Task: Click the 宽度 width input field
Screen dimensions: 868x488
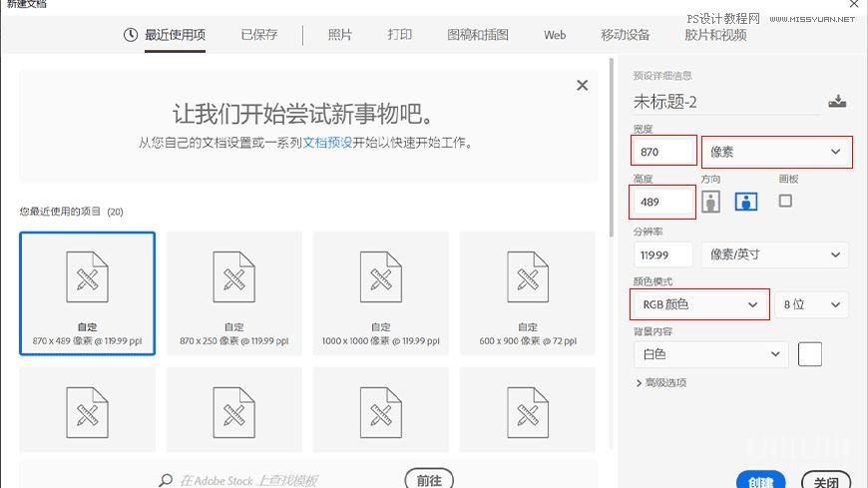Action: point(663,152)
